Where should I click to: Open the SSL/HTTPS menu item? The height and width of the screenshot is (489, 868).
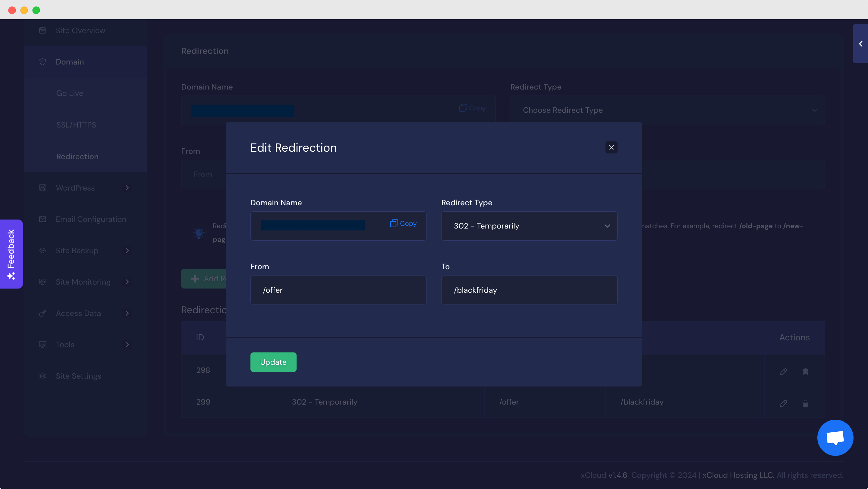(76, 124)
